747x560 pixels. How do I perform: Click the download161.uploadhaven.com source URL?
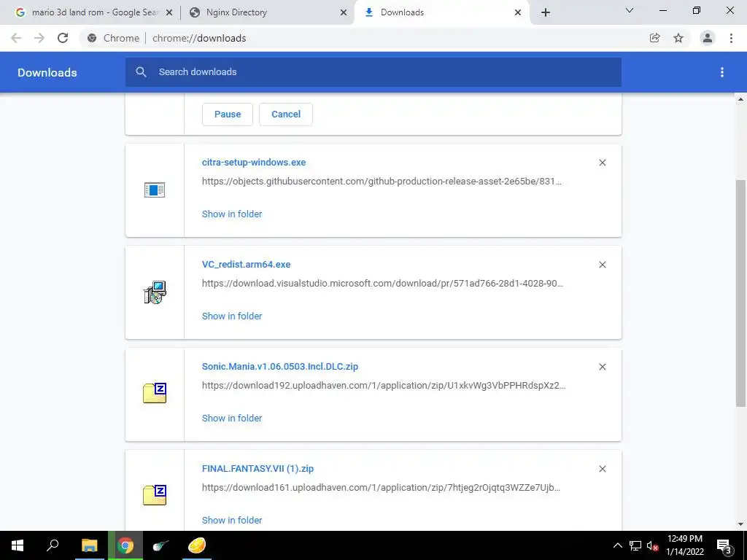click(381, 488)
